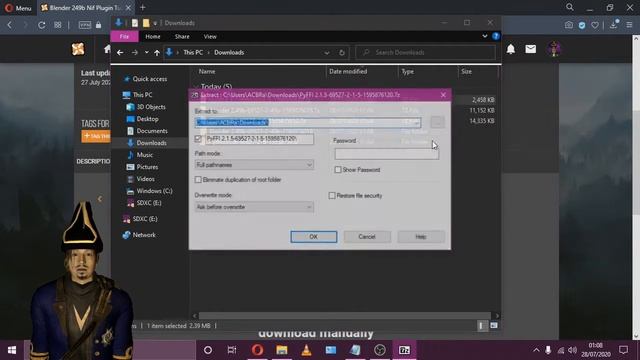Select Network in the navigation pane
Image resolution: width=640 pixels, height=360 pixels.
coord(144,235)
